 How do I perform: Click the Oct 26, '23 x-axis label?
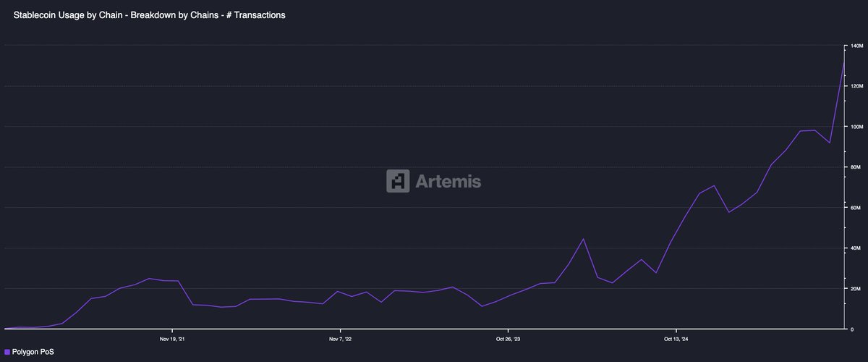(x=508, y=338)
